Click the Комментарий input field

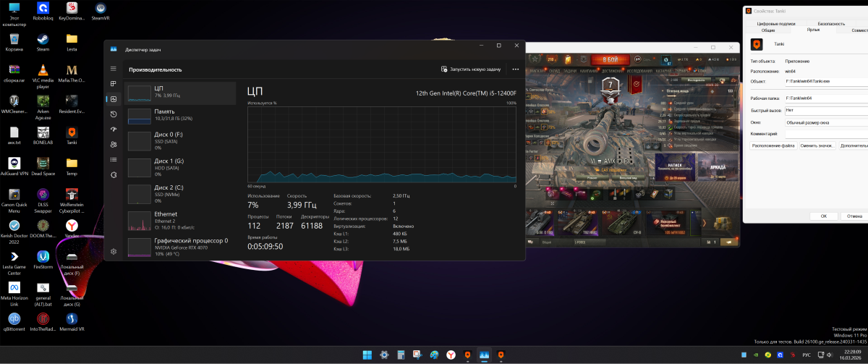pos(827,134)
